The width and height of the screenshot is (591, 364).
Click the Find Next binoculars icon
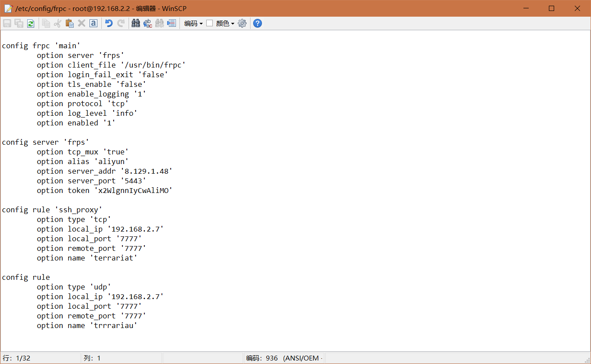coord(159,23)
